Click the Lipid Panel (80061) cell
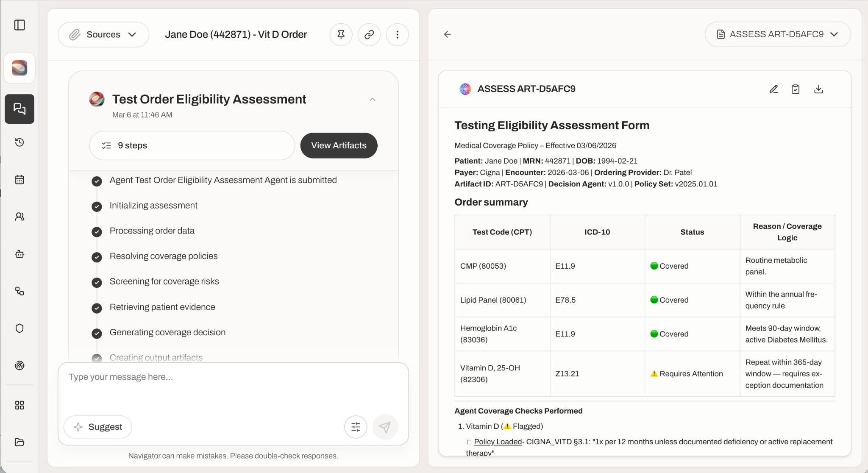The height and width of the screenshot is (473, 868). click(502, 300)
